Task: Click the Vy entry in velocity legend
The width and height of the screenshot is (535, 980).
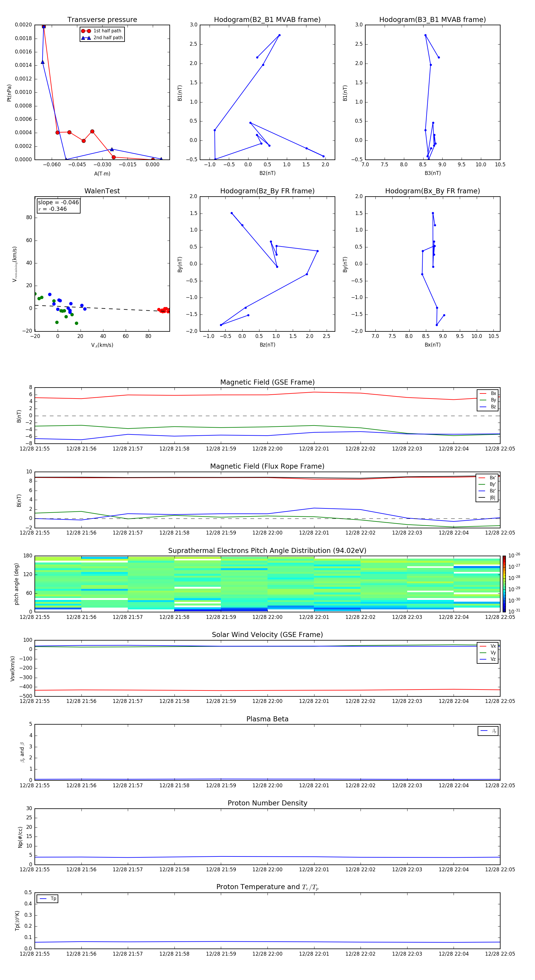Action: point(488,652)
